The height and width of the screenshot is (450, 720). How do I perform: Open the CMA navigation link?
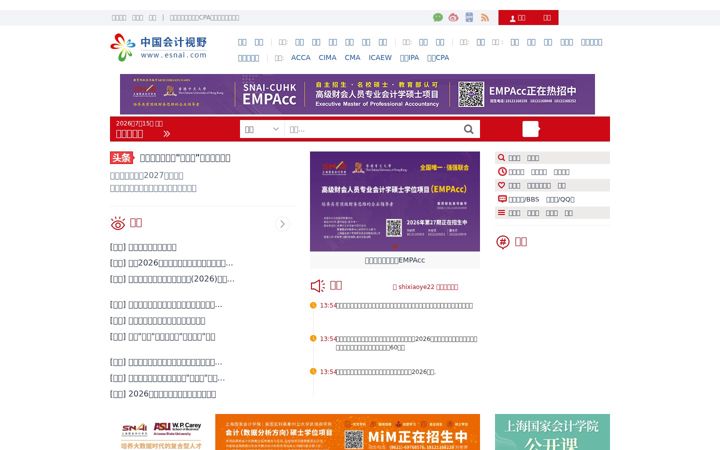(x=352, y=57)
